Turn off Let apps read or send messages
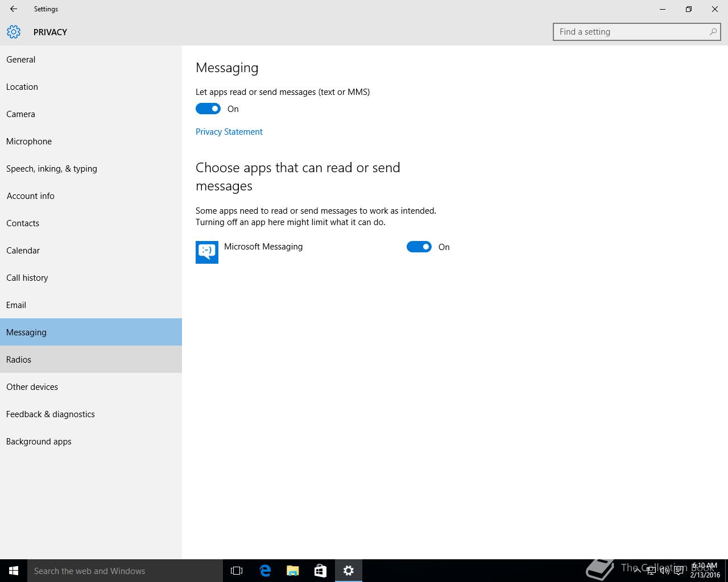 tap(208, 109)
